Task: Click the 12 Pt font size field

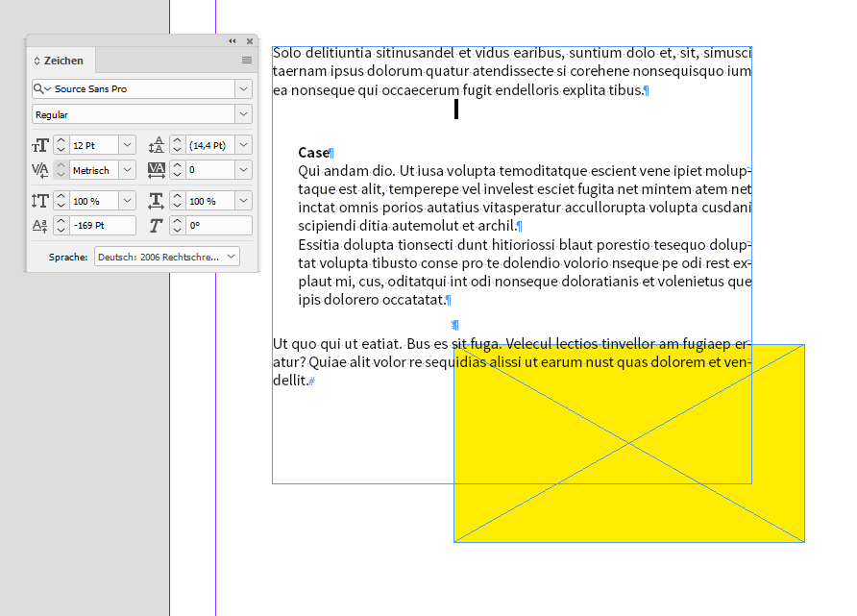Action: click(x=93, y=145)
